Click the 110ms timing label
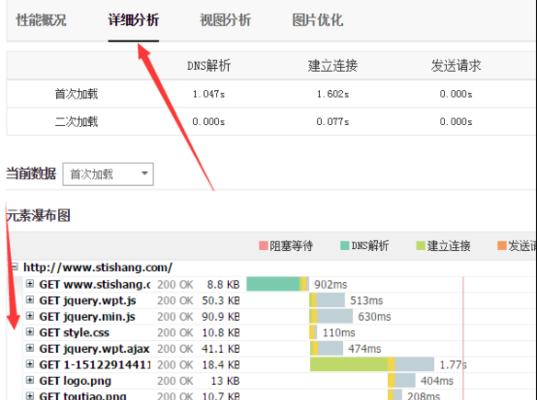The image size is (537, 400). tap(339, 333)
